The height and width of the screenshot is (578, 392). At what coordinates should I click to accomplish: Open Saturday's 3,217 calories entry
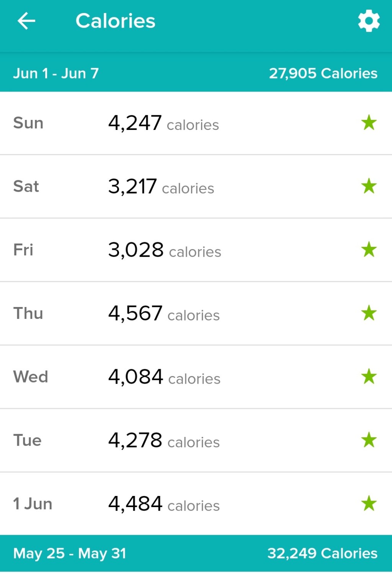(161, 187)
